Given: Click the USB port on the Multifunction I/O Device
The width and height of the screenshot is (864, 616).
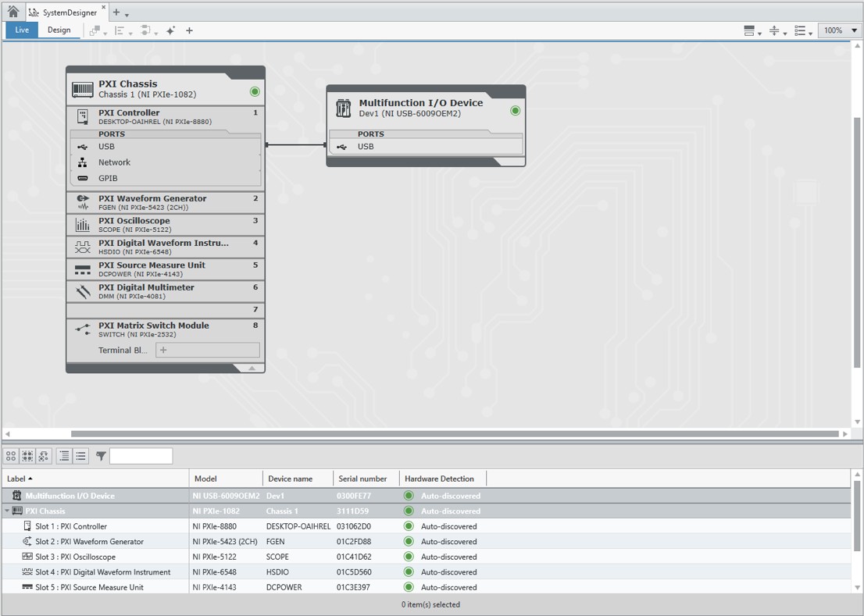Looking at the screenshot, I should (x=426, y=147).
